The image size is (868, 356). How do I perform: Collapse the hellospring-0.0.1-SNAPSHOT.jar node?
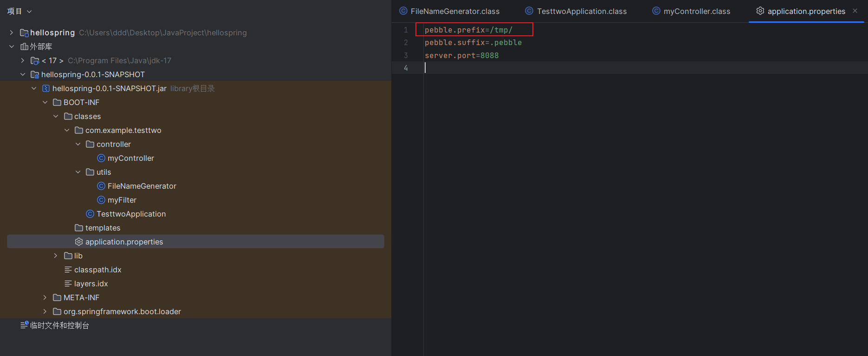pos(34,88)
